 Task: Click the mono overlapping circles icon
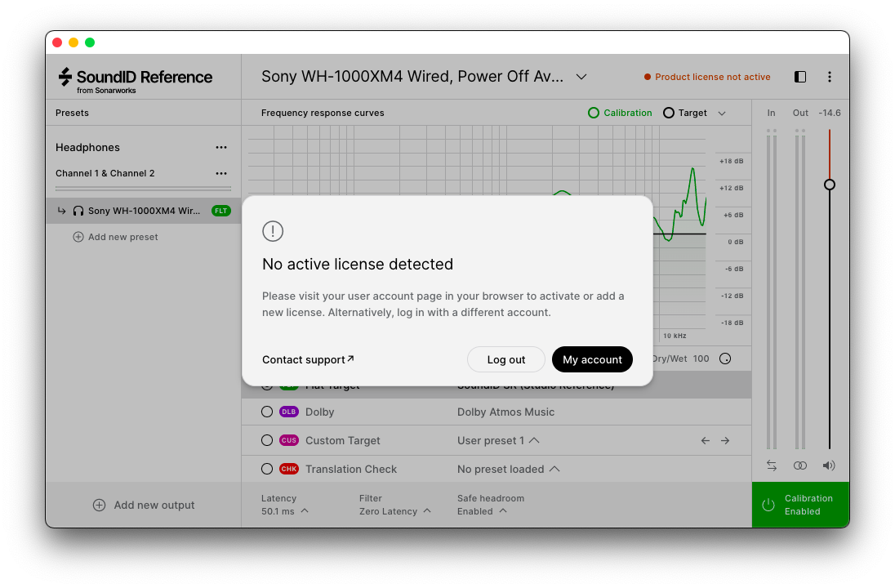pyautogui.click(x=800, y=465)
